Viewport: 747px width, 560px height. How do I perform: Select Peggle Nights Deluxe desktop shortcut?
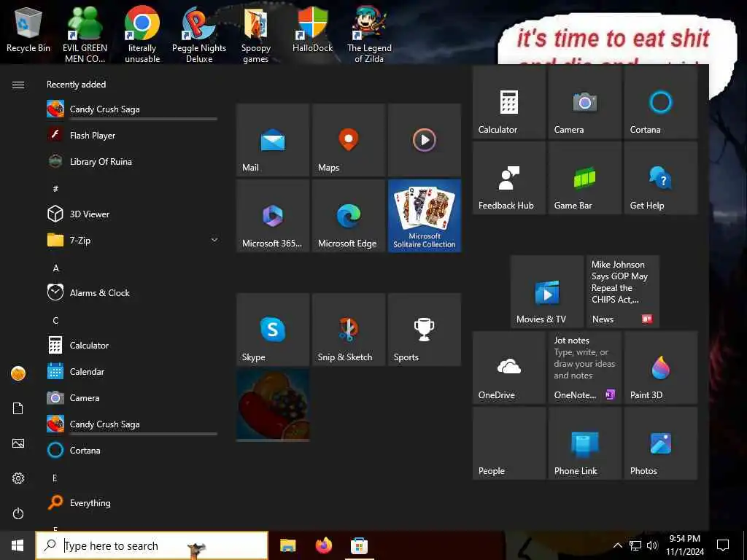199,34
